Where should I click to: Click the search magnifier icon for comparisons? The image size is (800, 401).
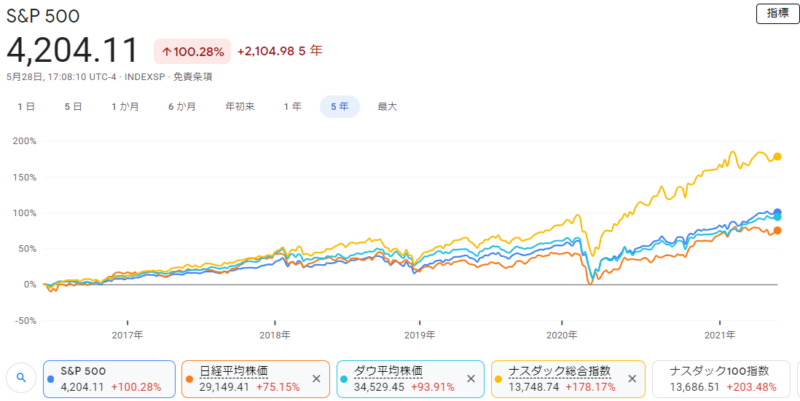tap(21, 378)
